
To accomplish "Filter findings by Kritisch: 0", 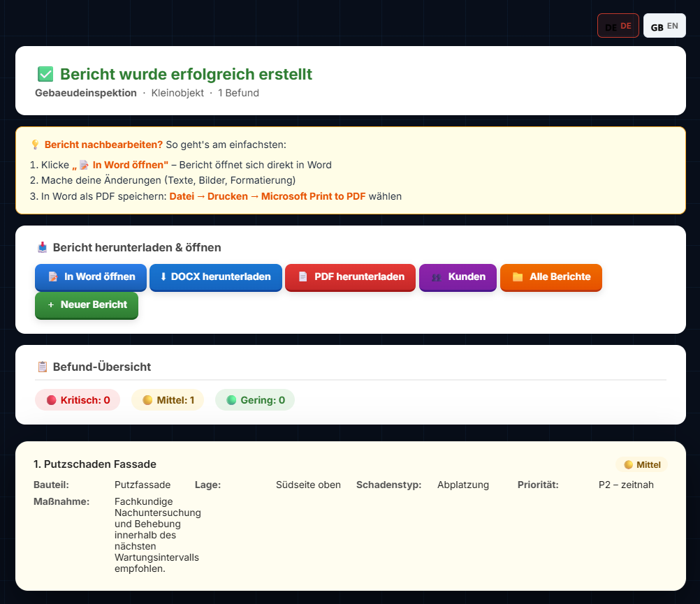I will click(78, 400).
